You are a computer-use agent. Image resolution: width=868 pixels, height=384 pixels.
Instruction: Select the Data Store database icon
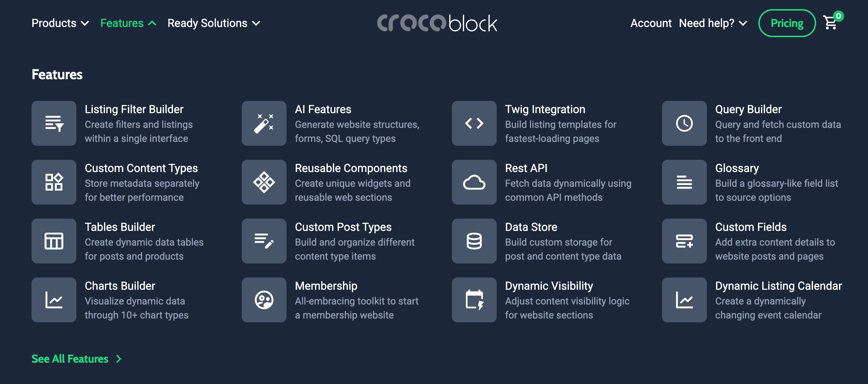[474, 241]
